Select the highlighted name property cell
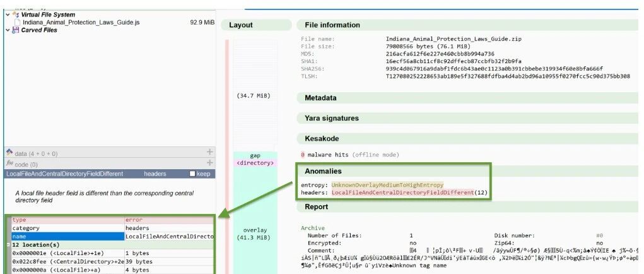This screenshot has height=274, width=644. [x=67, y=236]
